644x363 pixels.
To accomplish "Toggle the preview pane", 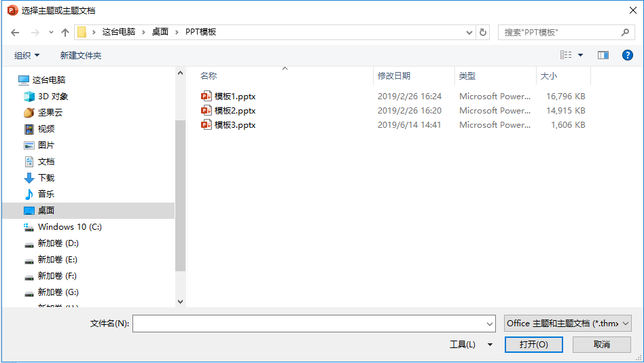I will point(603,55).
